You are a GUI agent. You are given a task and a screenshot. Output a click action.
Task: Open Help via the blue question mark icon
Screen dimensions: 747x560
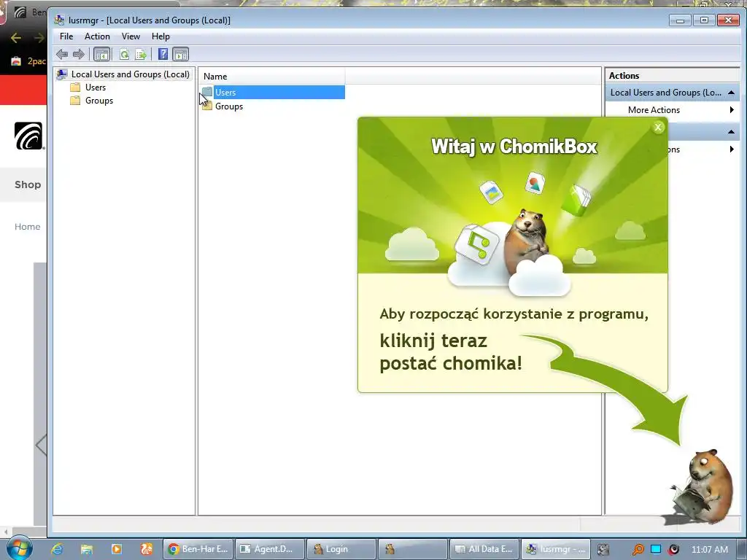pyautogui.click(x=163, y=54)
